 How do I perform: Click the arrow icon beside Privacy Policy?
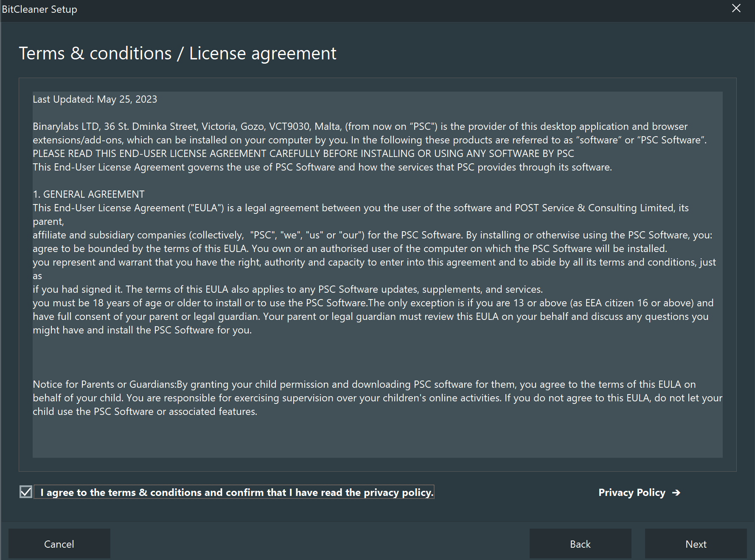[676, 493]
